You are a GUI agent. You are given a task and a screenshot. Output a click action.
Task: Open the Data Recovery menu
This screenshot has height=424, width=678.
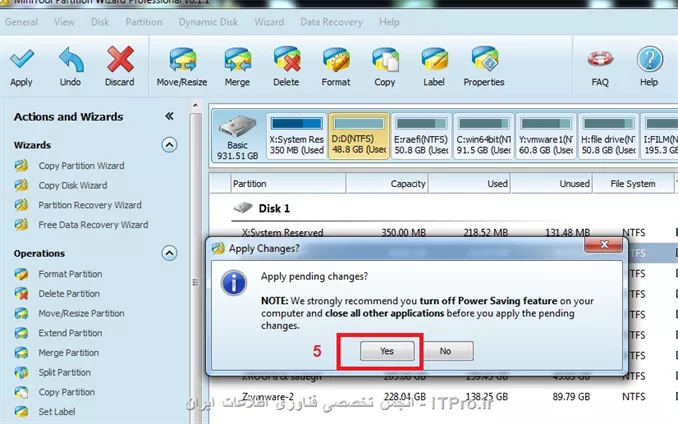(x=331, y=22)
